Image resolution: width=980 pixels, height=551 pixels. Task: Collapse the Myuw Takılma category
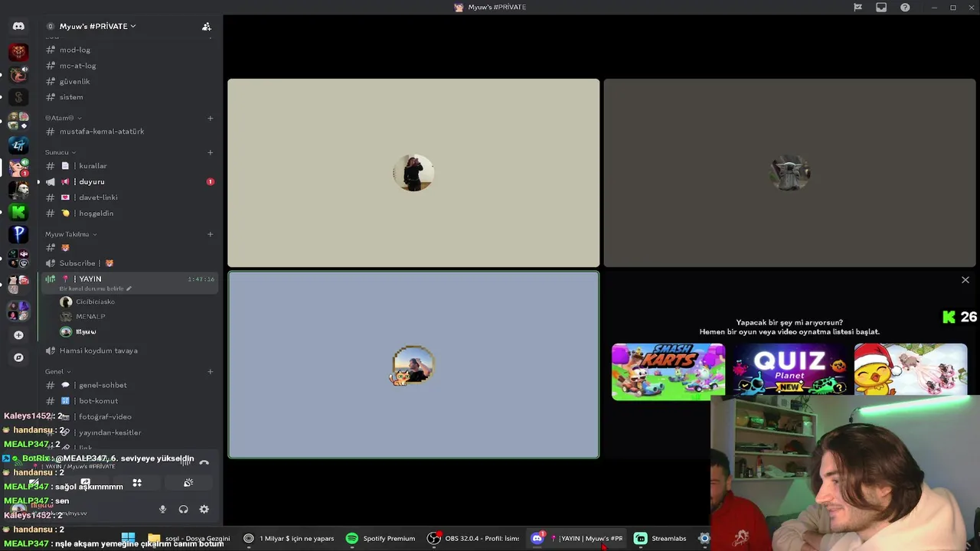point(71,234)
